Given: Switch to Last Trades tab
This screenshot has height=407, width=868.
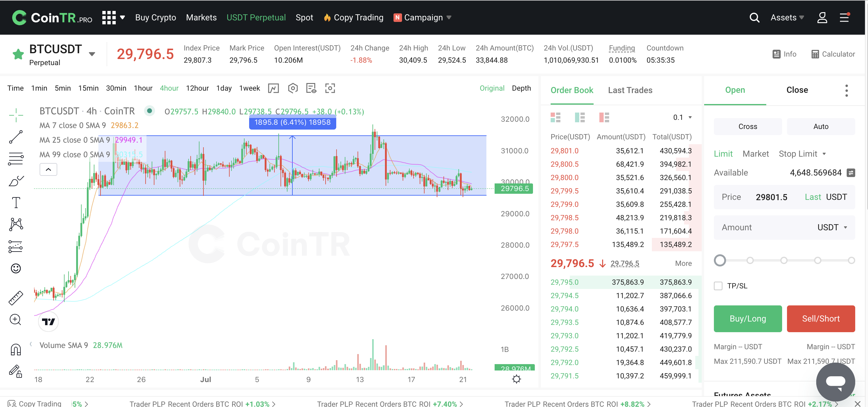Looking at the screenshot, I should point(630,90).
